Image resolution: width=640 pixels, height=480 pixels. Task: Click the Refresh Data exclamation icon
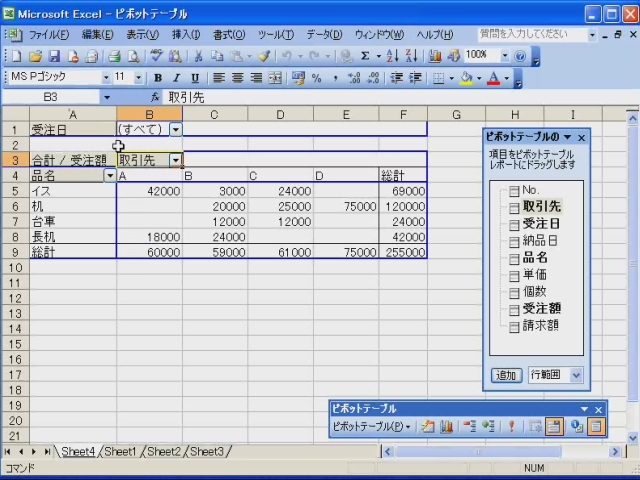pyautogui.click(x=511, y=426)
